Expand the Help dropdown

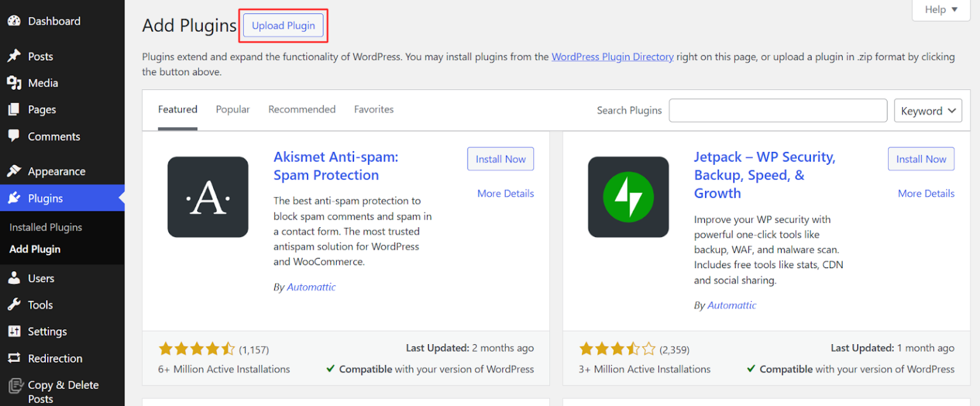click(x=940, y=10)
